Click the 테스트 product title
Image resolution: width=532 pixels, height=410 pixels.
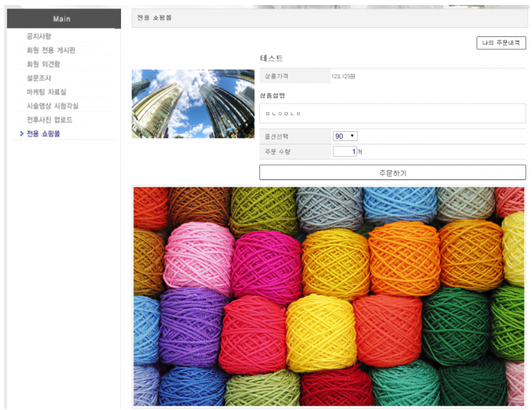(x=271, y=58)
